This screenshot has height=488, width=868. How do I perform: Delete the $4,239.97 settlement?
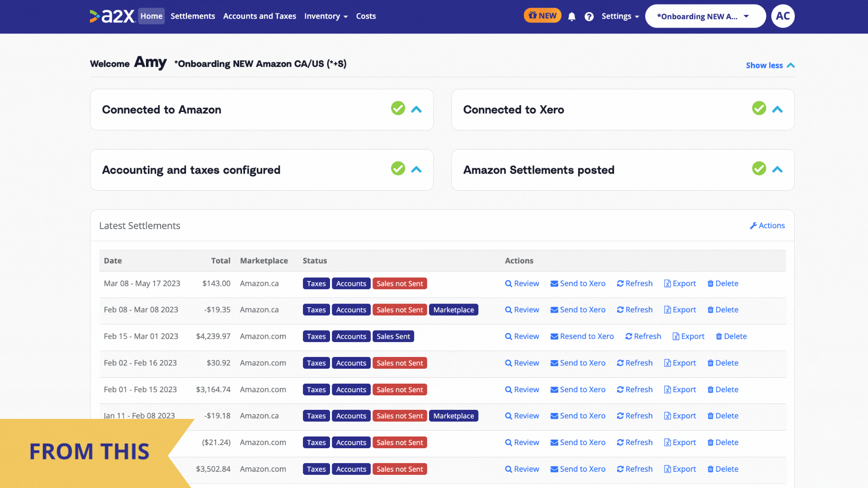coord(731,337)
